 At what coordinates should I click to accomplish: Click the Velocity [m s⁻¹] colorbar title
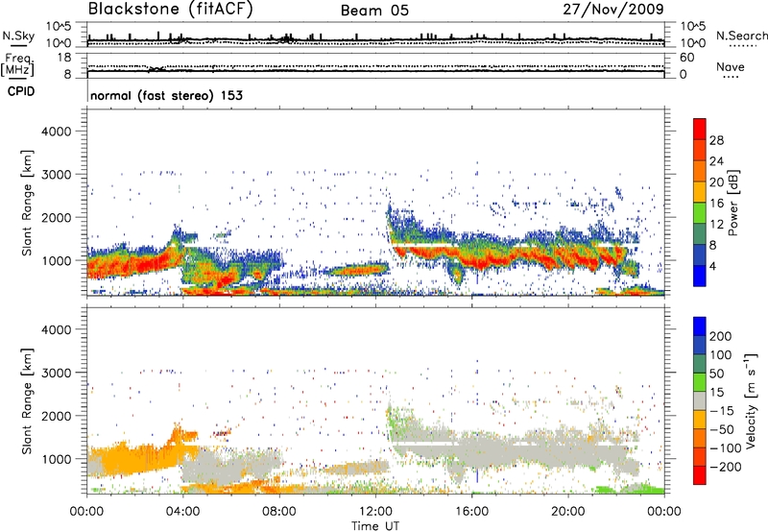pos(751,400)
